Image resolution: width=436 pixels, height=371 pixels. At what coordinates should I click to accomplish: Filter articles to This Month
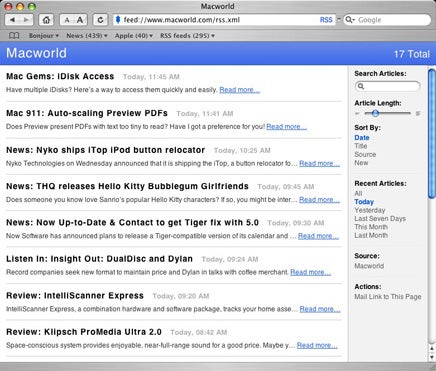click(371, 227)
